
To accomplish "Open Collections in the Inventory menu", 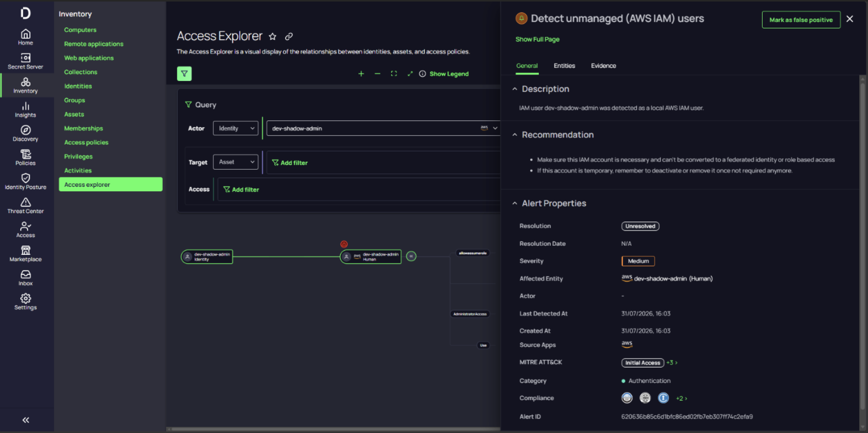I will tap(81, 73).
